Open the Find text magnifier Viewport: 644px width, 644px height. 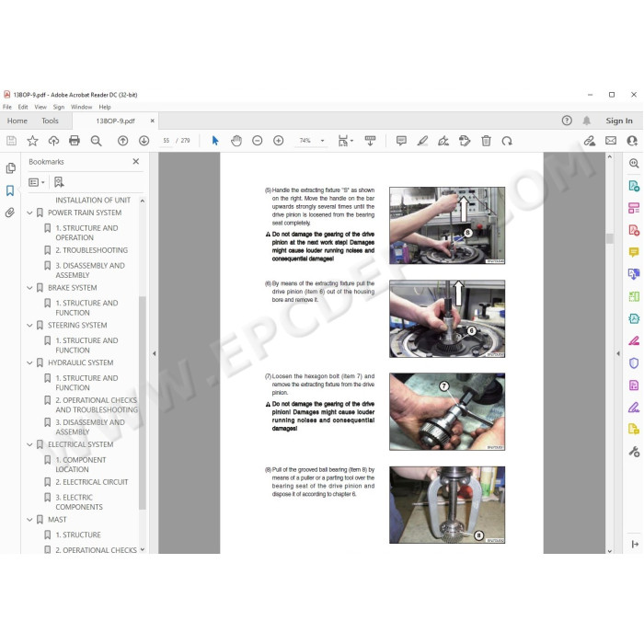(96, 141)
